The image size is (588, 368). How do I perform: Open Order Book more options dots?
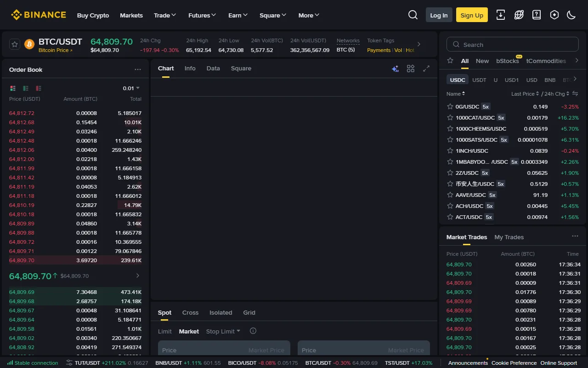[138, 69]
